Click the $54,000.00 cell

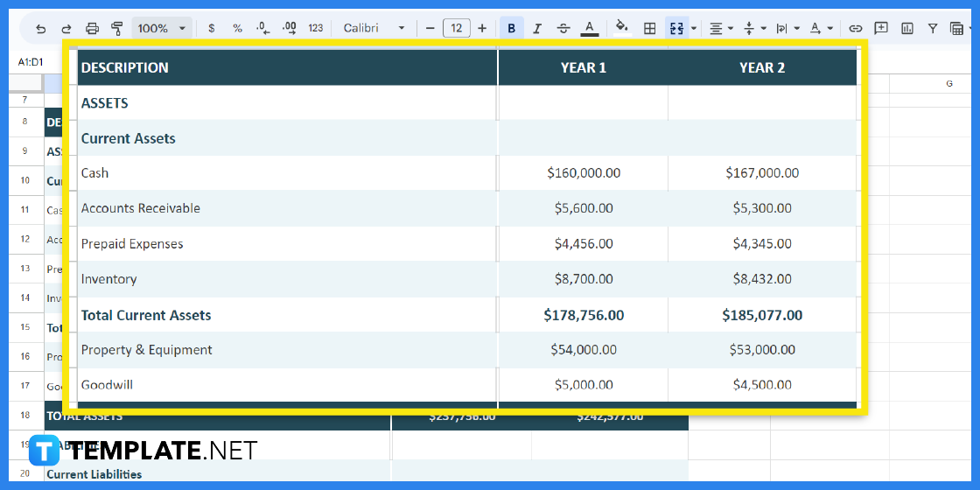pos(583,350)
